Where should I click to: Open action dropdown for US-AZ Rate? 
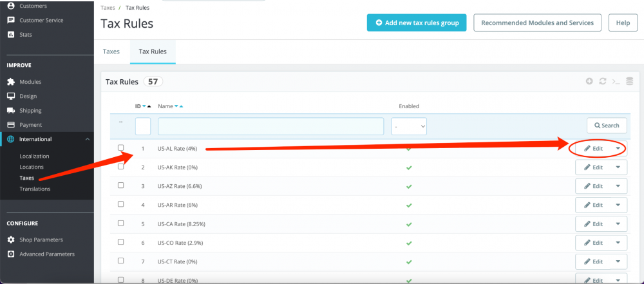(x=618, y=186)
